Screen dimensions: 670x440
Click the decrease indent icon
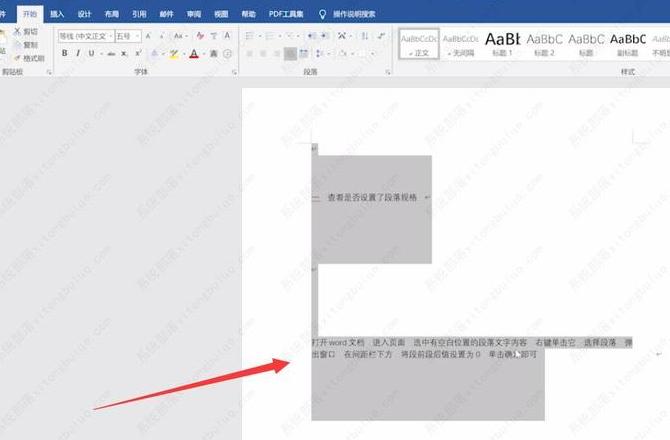(x=311, y=36)
